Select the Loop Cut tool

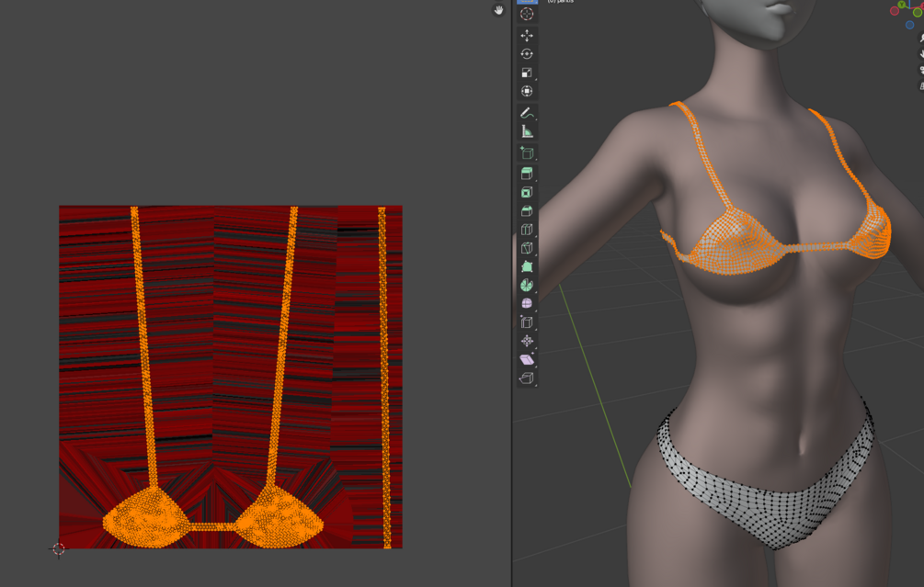coord(527,230)
